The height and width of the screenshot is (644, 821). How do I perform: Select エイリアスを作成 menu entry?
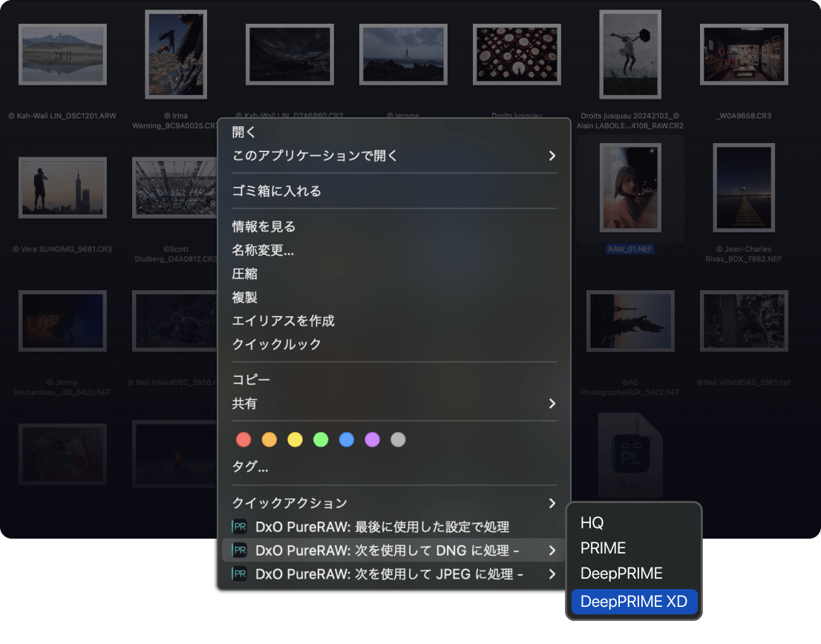(283, 321)
